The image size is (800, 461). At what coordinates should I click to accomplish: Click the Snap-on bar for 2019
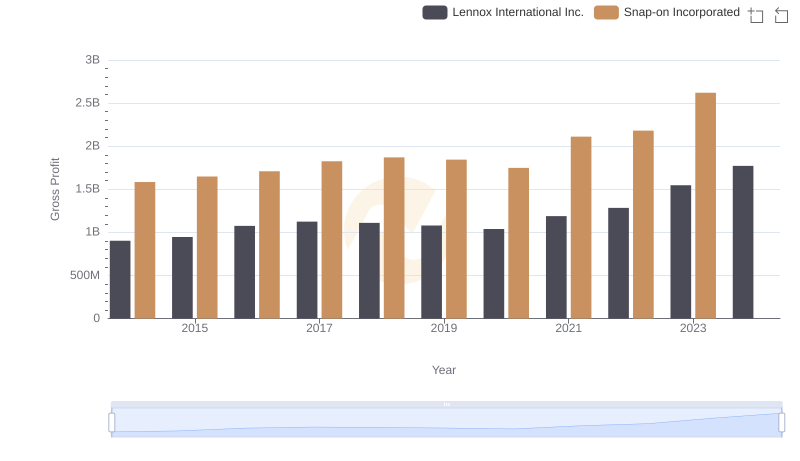click(x=456, y=239)
